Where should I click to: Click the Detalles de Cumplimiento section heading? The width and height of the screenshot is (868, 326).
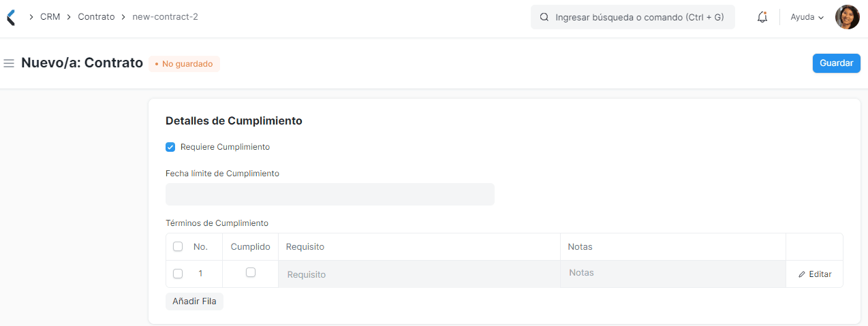[x=234, y=120]
